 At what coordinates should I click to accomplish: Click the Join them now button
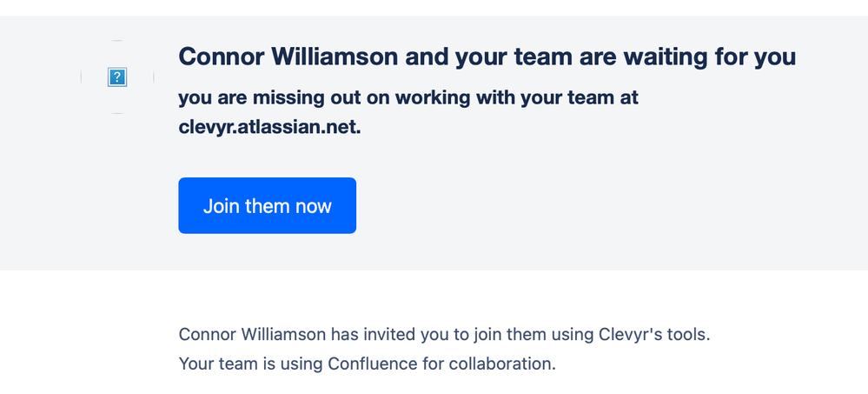point(267,205)
